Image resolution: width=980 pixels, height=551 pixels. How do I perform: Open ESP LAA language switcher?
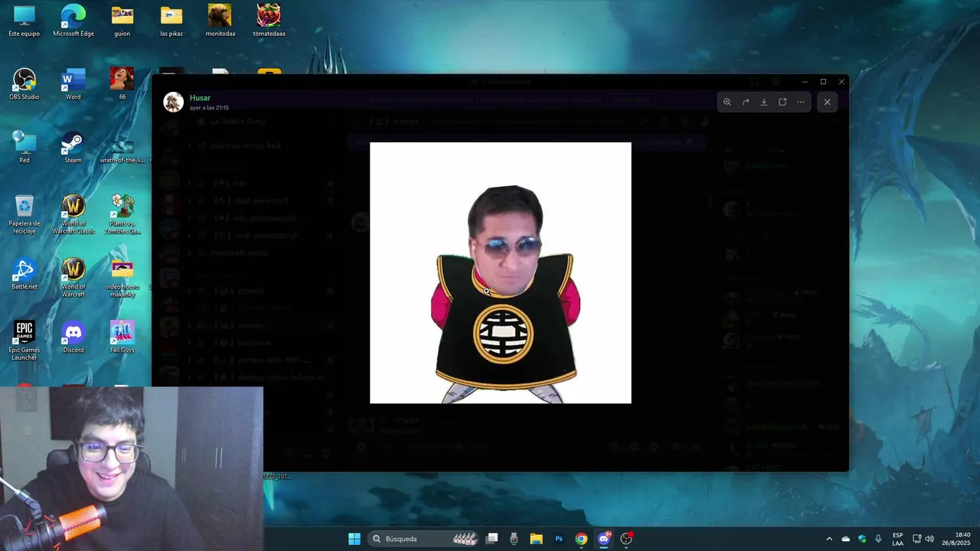click(897, 539)
